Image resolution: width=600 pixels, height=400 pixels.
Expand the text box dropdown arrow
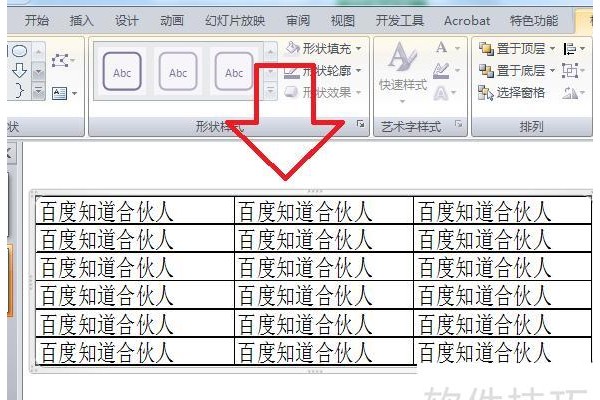(x=74, y=93)
